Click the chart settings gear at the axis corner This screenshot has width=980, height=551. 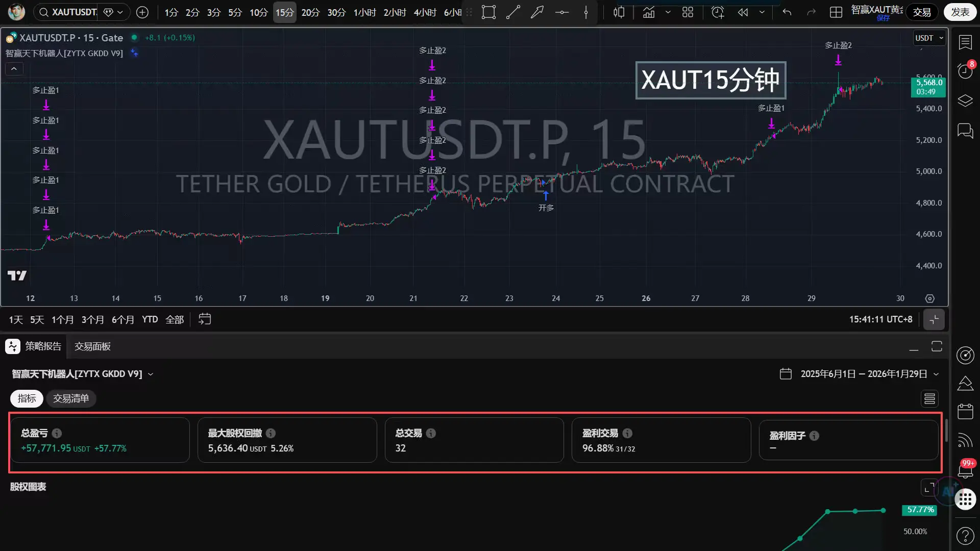tap(930, 298)
